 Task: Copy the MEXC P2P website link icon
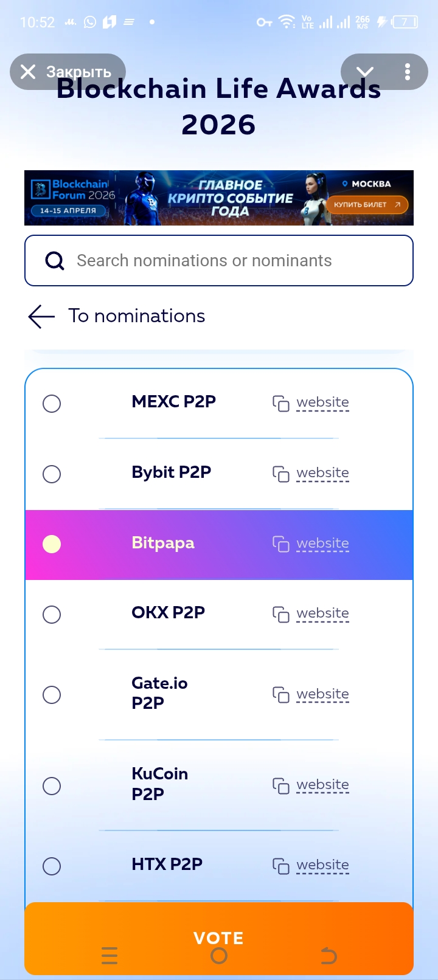[x=280, y=403]
